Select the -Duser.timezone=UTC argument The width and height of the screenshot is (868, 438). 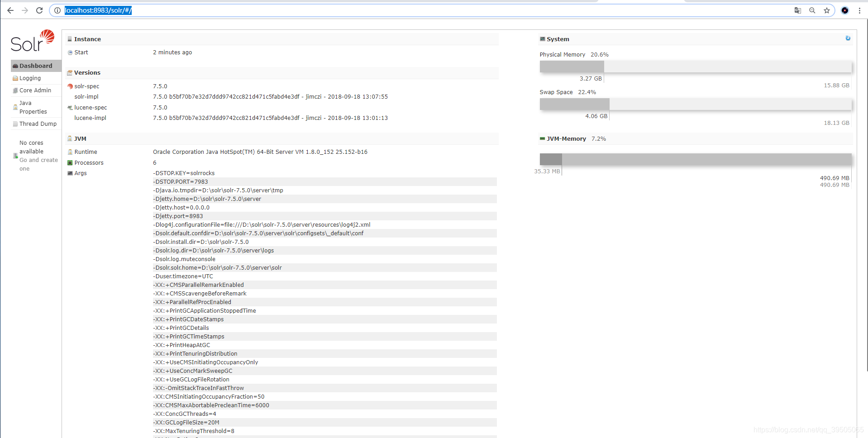coord(183,276)
